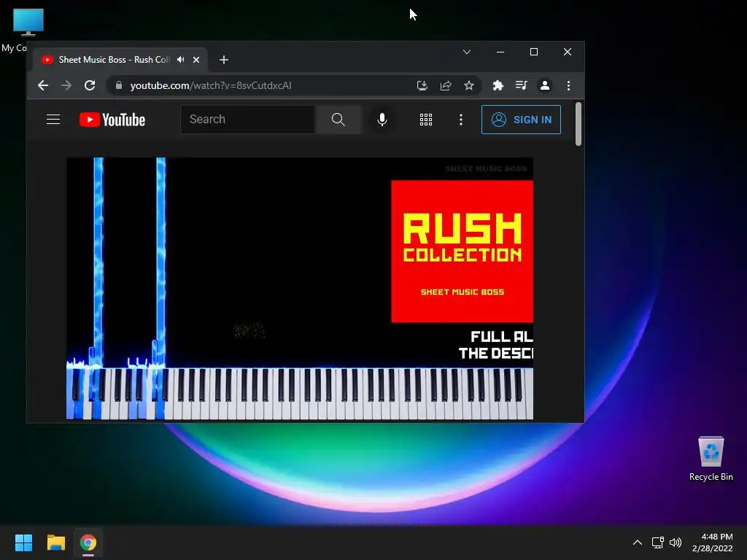Open the Chrome three-dot menu
747x560 pixels.
coord(568,85)
